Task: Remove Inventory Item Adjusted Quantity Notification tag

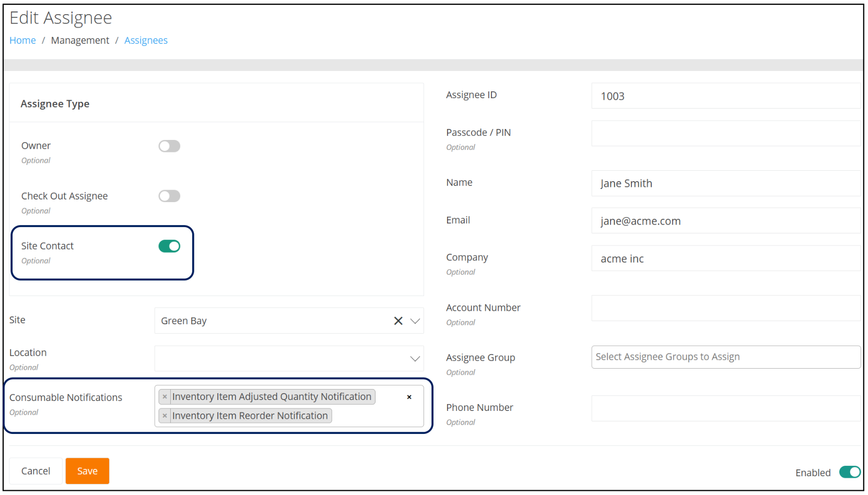Action: (165, 397)
